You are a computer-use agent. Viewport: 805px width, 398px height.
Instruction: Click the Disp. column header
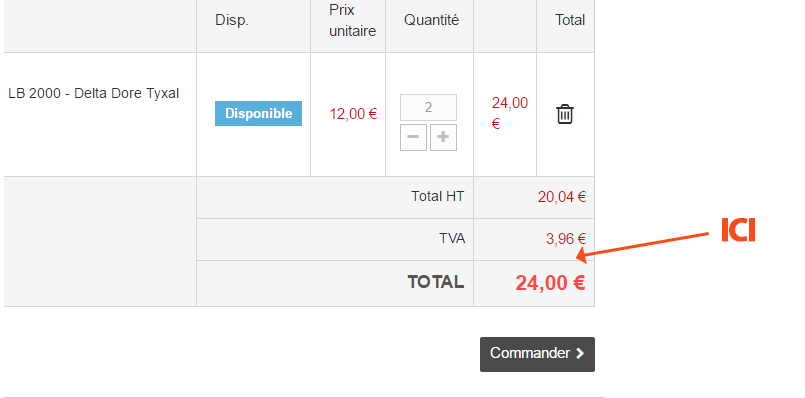point(232,21)
